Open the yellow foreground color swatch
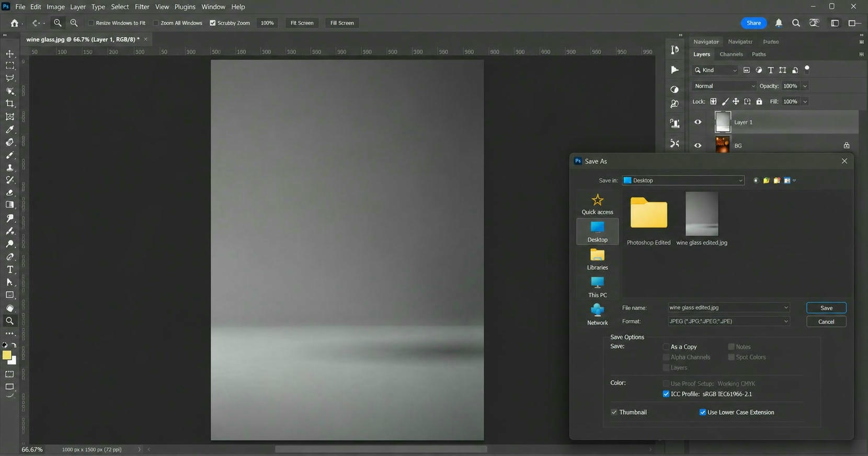The image size is (868, 456). point(6,356)
